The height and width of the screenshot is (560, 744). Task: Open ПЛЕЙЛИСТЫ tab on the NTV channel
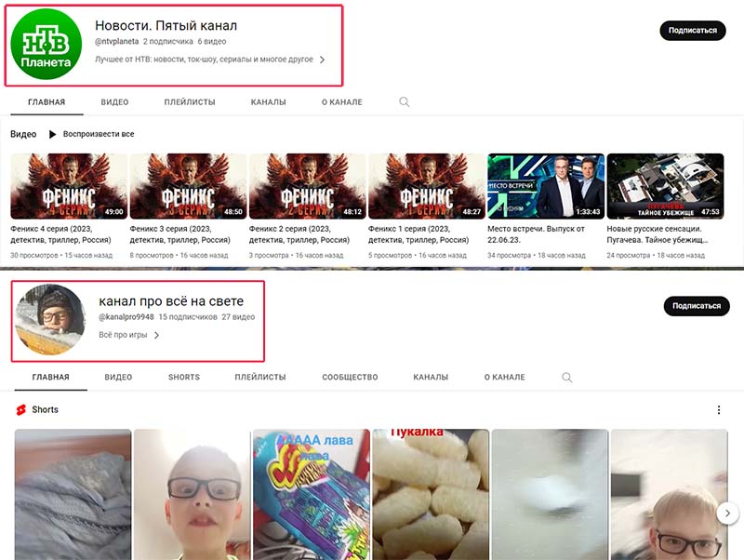pyautogui.click(x=190, y=102)
